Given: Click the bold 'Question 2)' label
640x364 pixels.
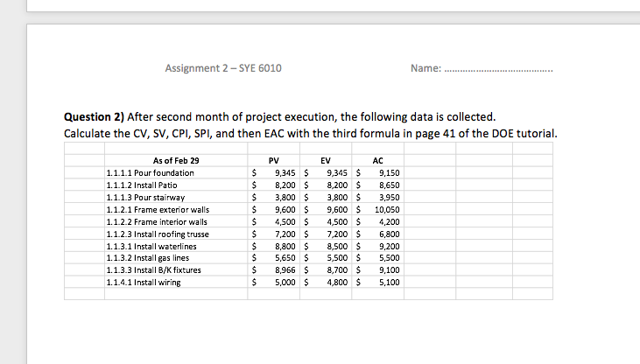Looking at the screenshot, I should point(94,117).
